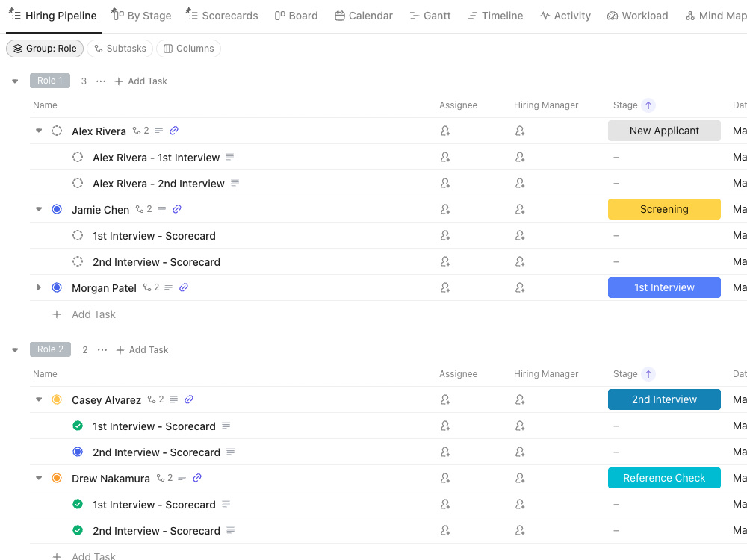Image resolution: width=747 pixels, height=560 pixels.
Task: Open Casey Alvarez link icon
Action: [189, 399]
